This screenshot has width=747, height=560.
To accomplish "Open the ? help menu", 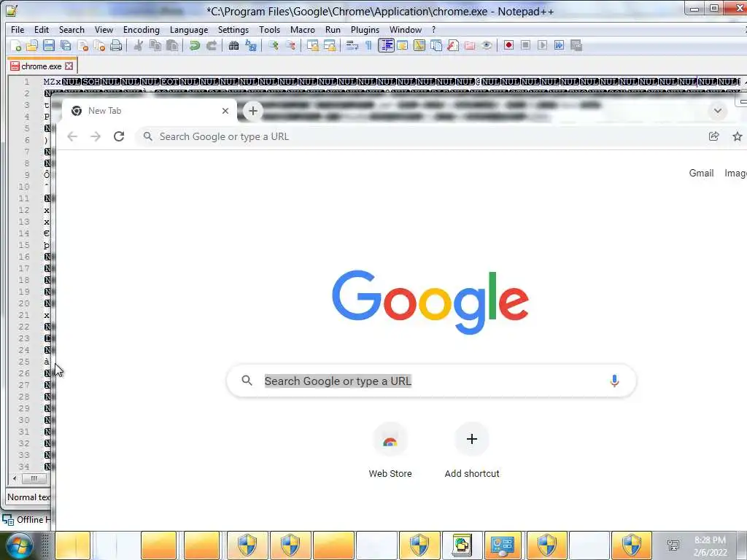I will (x=433, y=29).
